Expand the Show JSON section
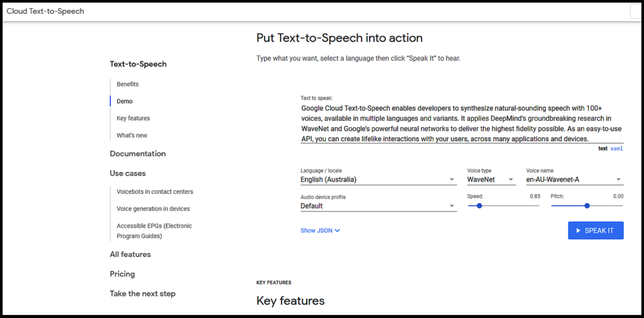644x318 pixels. point(320,231)
